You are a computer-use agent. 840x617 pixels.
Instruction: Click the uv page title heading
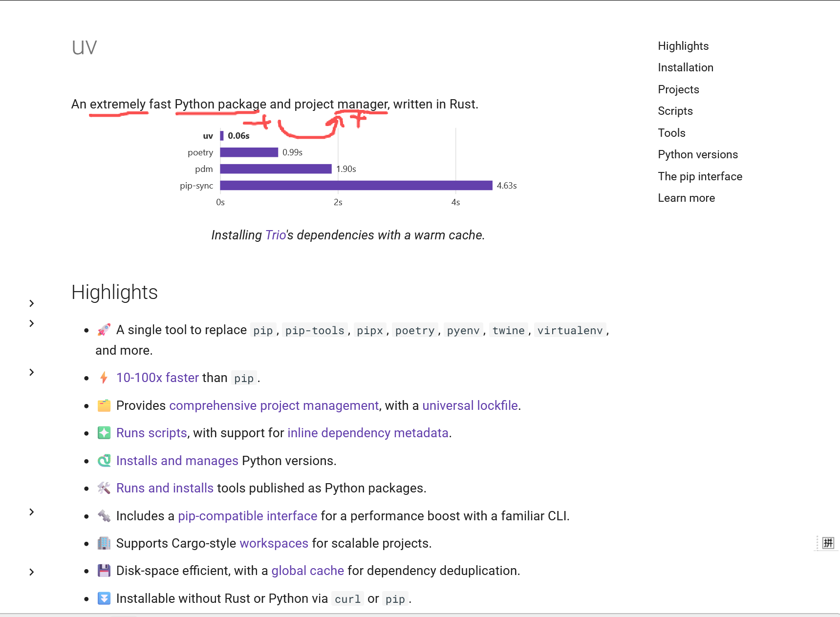[84, 47]
